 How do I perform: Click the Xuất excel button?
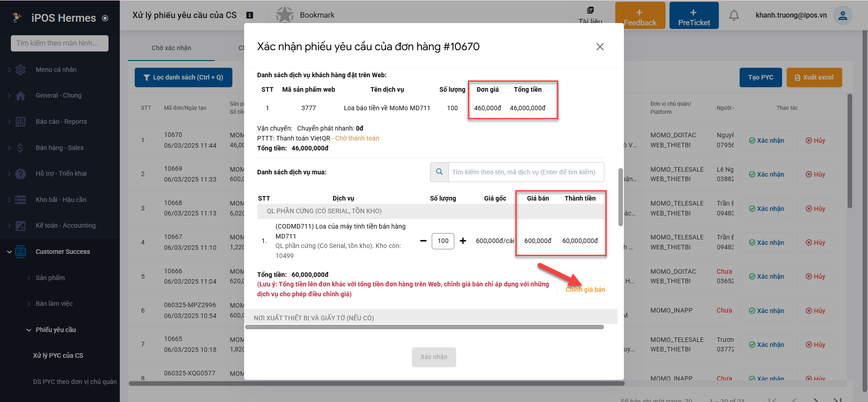click(814, 78)
